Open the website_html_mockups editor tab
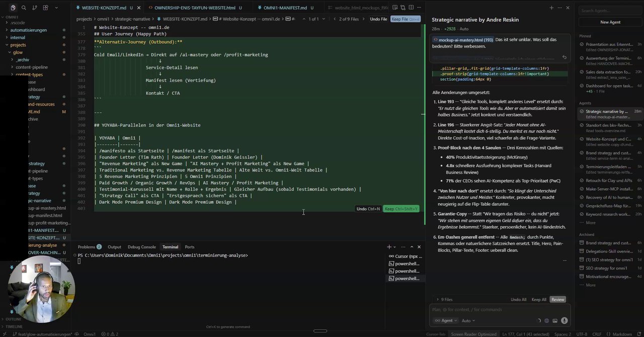The width and height of the screenshot is (644, 337). click(358, 8)
